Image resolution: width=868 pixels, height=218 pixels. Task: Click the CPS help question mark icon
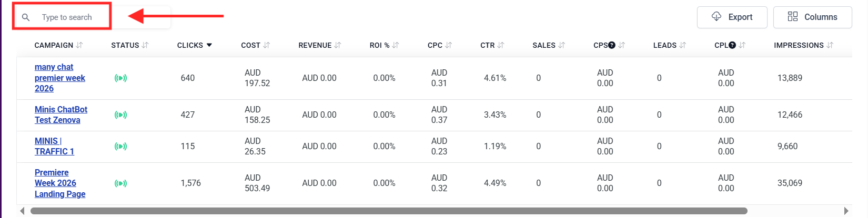pos(612,45)
